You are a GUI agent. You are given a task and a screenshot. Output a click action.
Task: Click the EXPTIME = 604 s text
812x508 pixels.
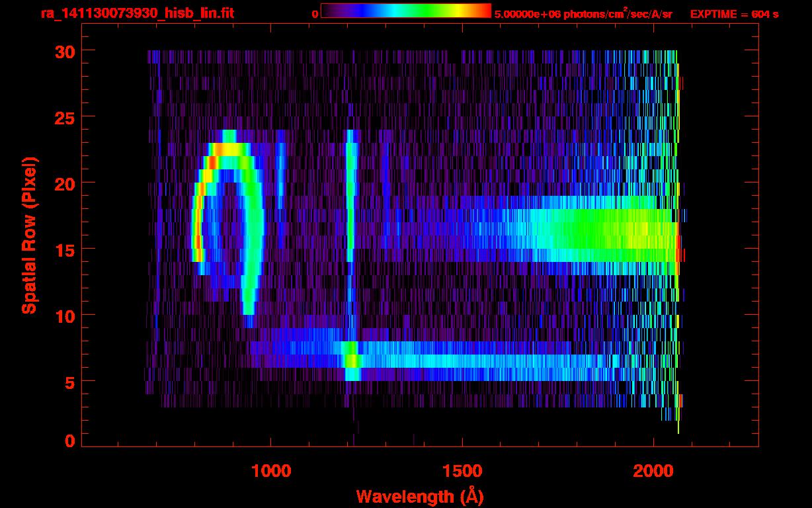click(734, 14)
